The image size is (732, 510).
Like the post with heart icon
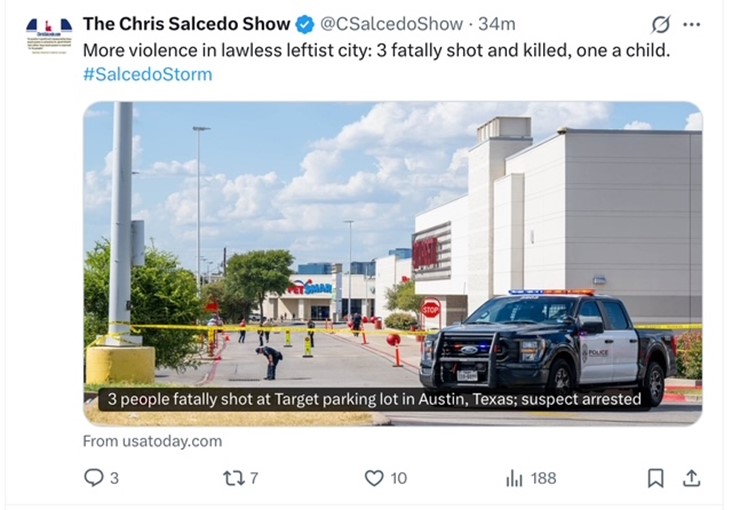click(x=373, y=478)
